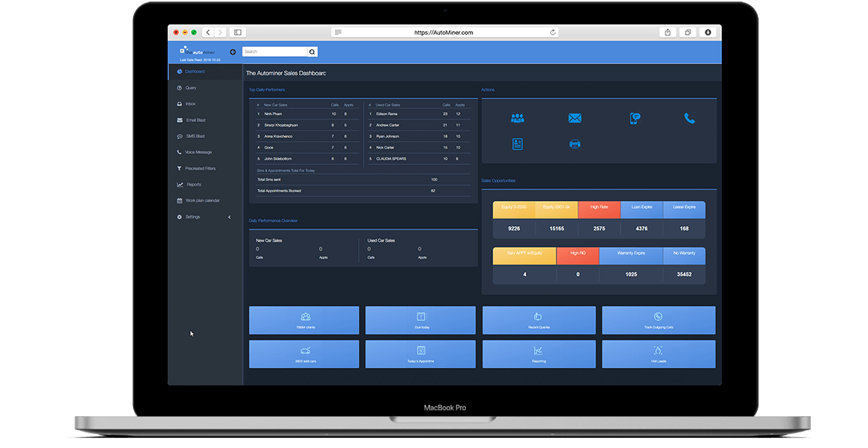Click the John Sidebottom row
The width and height of the screenshot is (868, 448).
[306, 158]
